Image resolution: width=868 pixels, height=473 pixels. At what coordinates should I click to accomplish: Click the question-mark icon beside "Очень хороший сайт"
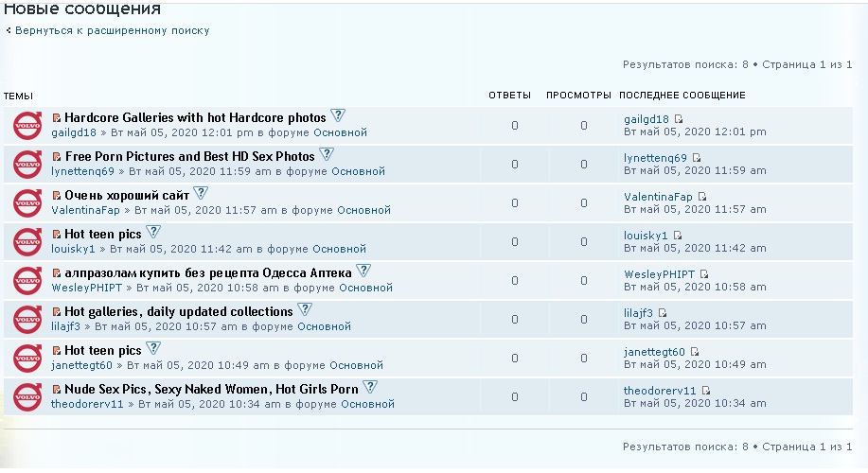click(200, 194)
